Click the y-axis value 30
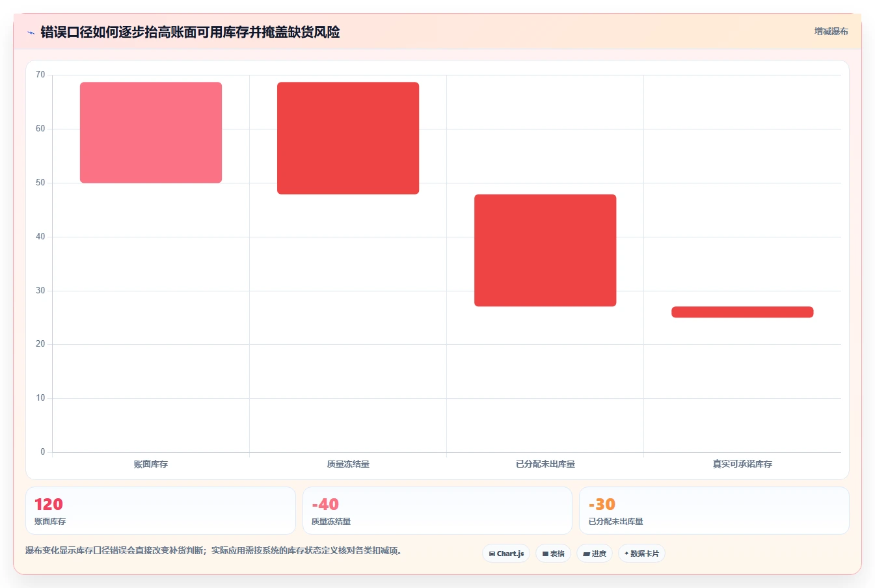 (40, 291)
